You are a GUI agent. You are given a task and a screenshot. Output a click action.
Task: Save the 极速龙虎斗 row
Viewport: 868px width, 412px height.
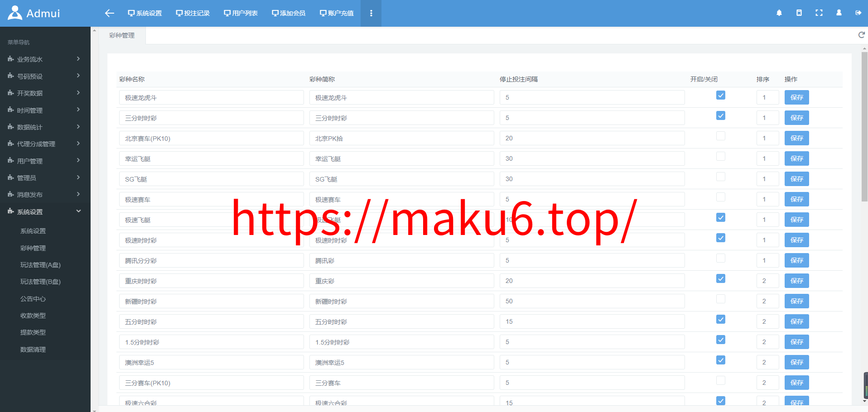point(797,97)
